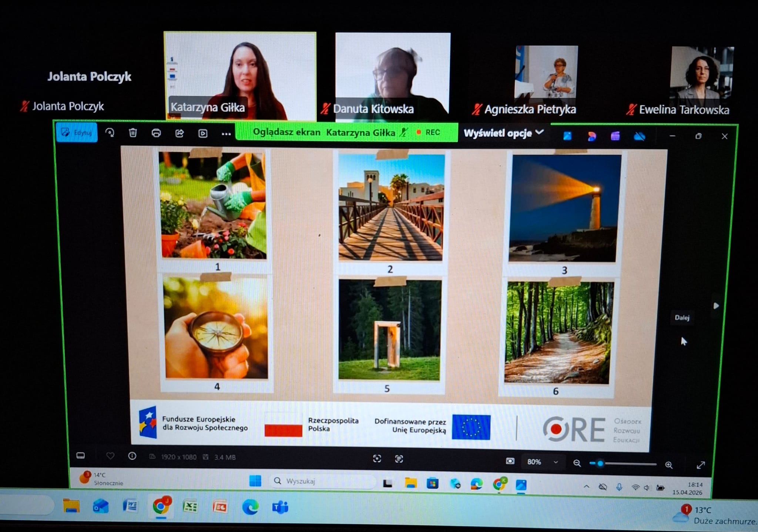
Task: Open the 80% zoom level dropdown
Action: pos(543,462)
